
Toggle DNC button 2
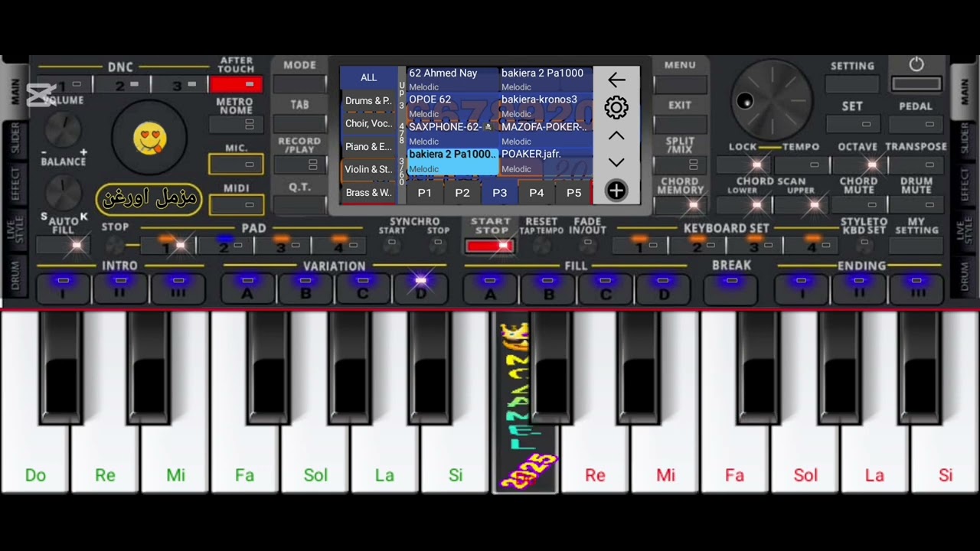pyautogui.click(x=122, y=85)
